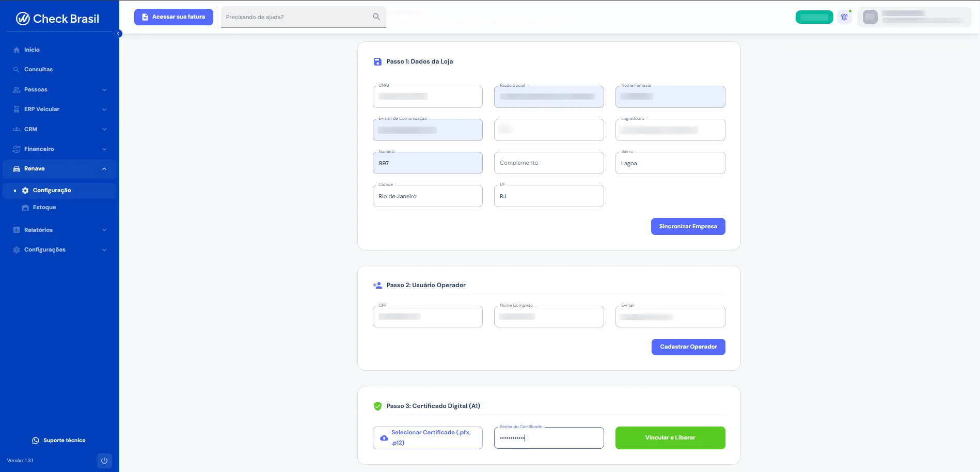The height and width of the screenshot is (472, 980).
Task: Open the user profile avatar
Action: click(x=870, y=17)
